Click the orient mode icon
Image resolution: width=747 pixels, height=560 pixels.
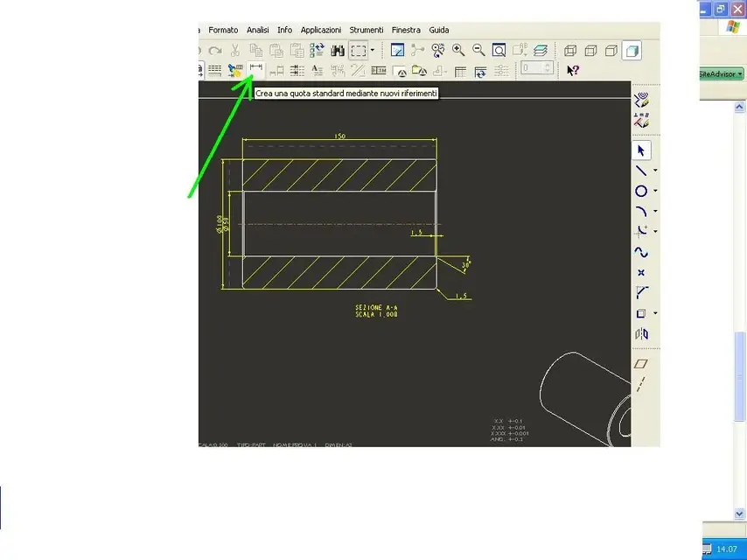coord(438,50)
